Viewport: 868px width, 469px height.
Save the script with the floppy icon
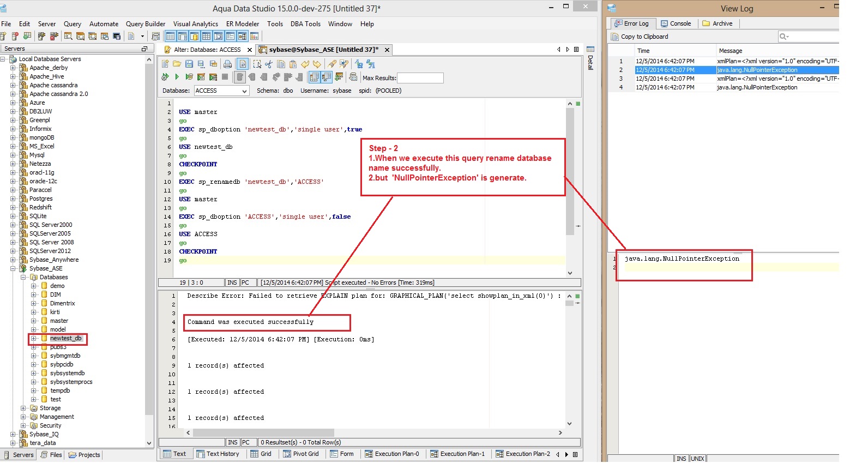click(189, 64)
